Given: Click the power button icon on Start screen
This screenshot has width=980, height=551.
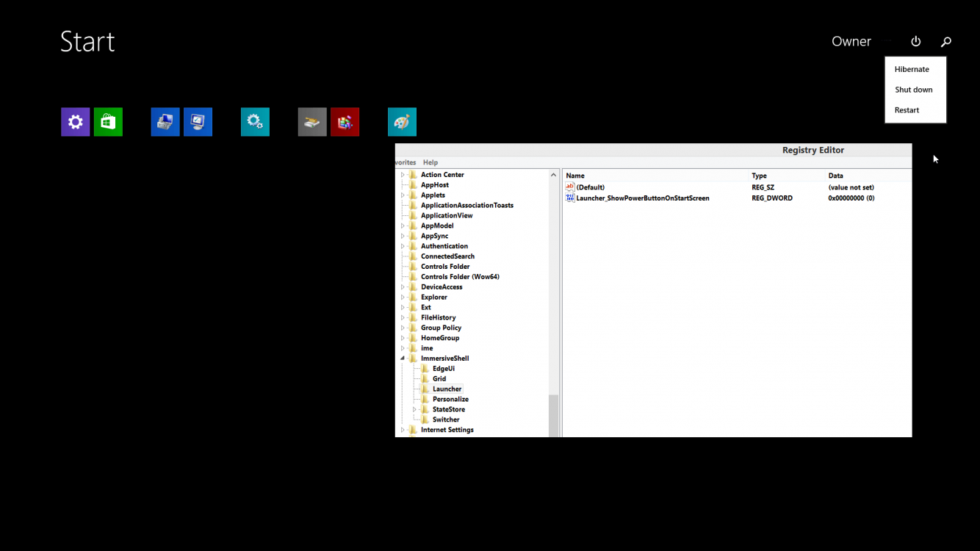Looking at the screenshot, I should point(915,41).
